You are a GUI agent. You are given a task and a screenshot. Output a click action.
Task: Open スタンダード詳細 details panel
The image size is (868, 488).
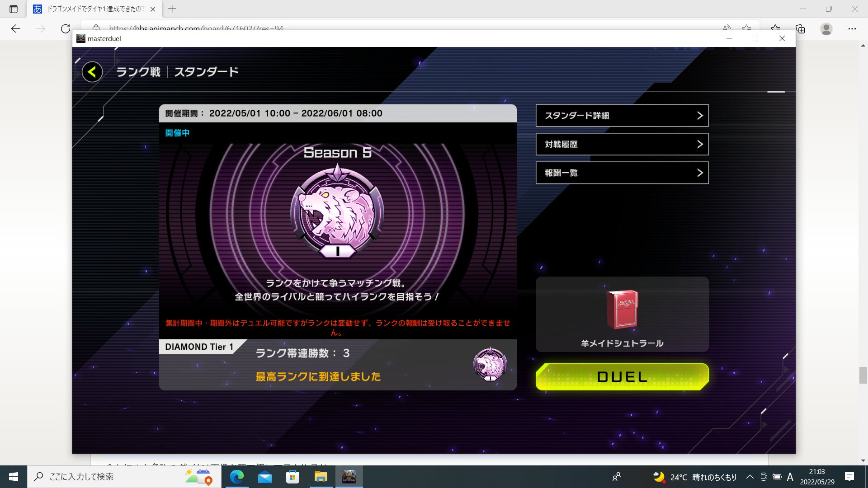[622, 116]
